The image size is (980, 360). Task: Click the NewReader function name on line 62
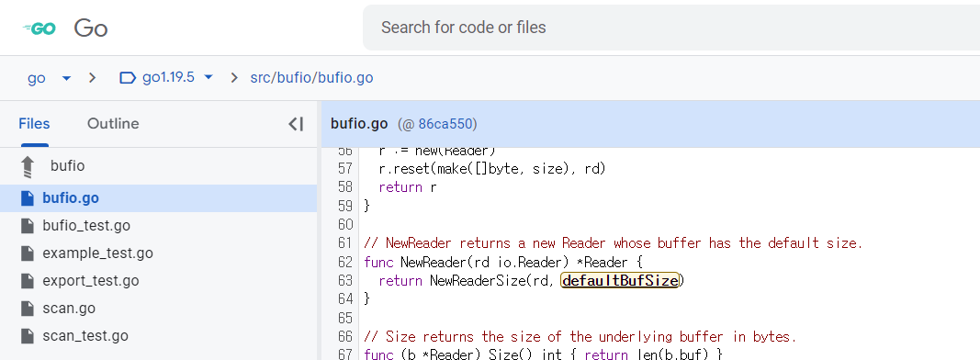(433, 262)
